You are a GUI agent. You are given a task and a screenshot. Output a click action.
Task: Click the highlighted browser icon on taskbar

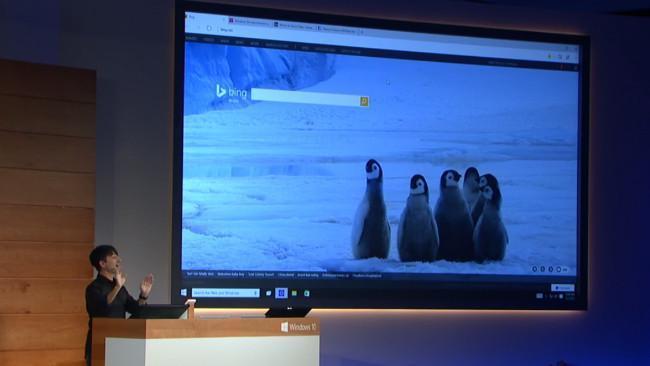[281, 293]
